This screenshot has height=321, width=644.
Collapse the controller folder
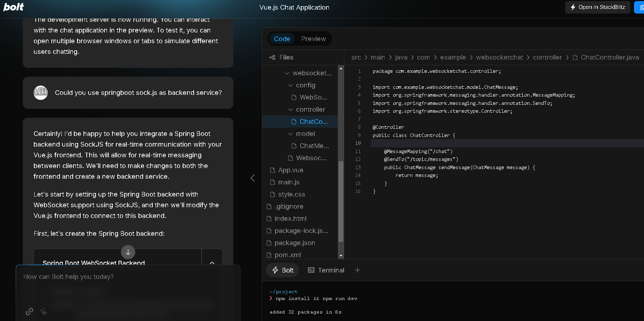click(306, 109)
